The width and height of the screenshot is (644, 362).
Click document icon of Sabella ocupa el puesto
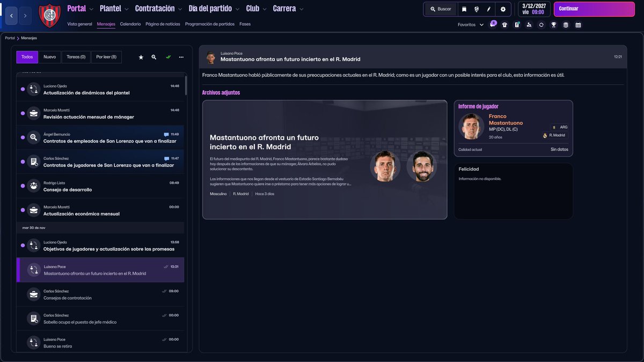pos(33,319)
